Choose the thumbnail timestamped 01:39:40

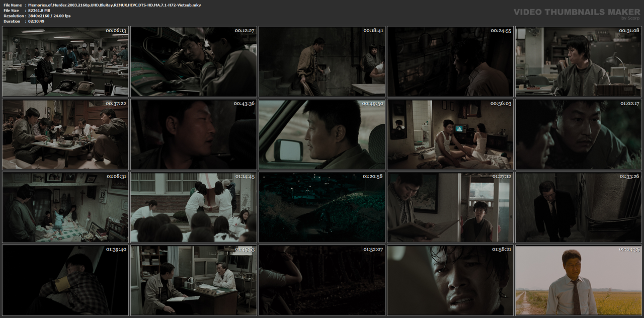pyautogui.click(x=65, y=280)
